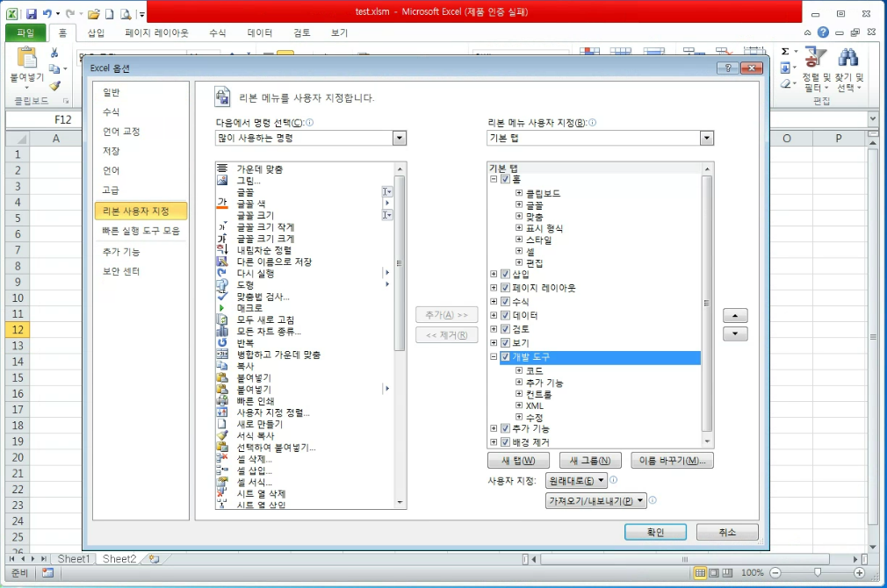887x588 pixels.
Task: Open the 파일 ribbon tab
Action: click(x=25, y=32)
